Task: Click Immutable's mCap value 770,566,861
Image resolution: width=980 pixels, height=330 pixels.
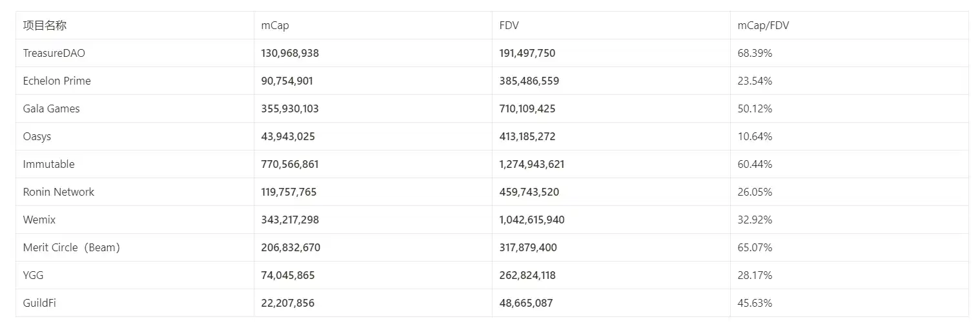Action: tap(290, 165)
